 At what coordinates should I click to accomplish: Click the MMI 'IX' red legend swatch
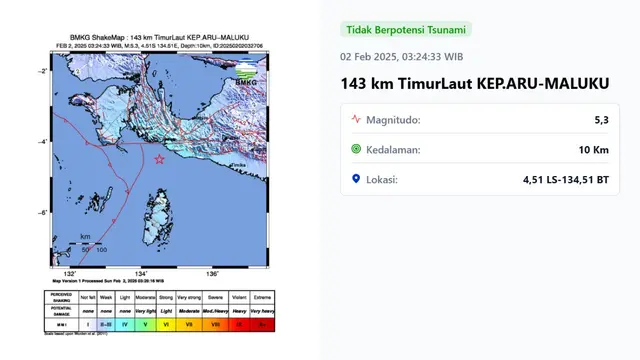coord(239,324)
